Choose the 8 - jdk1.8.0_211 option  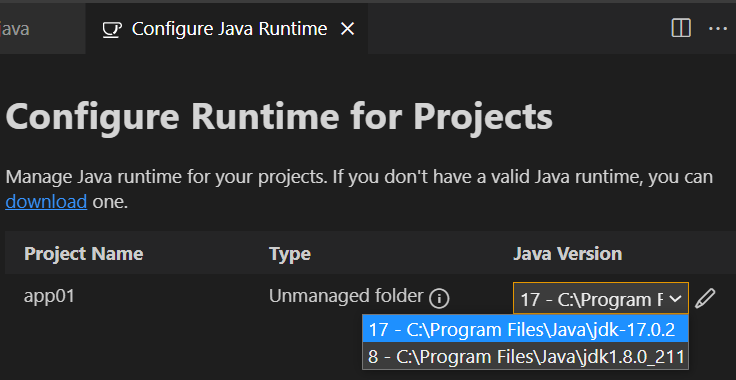[x=526, y=357]
